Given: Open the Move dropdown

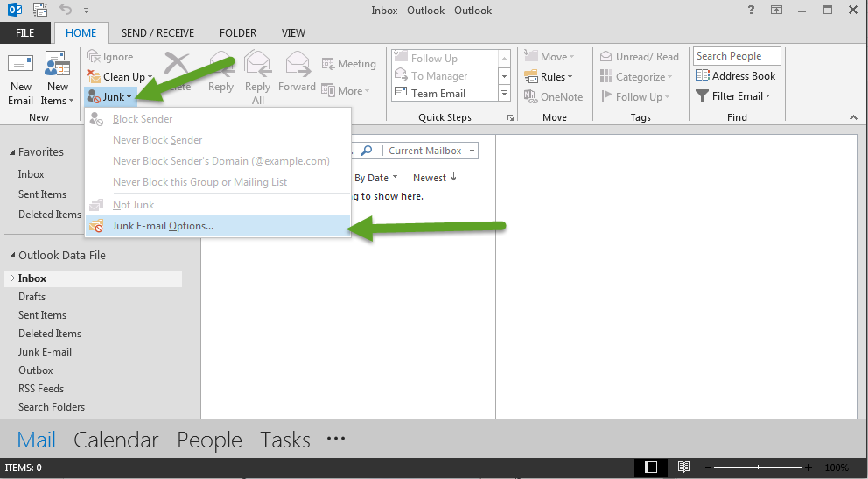Looking at the screenshot, I should click(x=549, y=57).
